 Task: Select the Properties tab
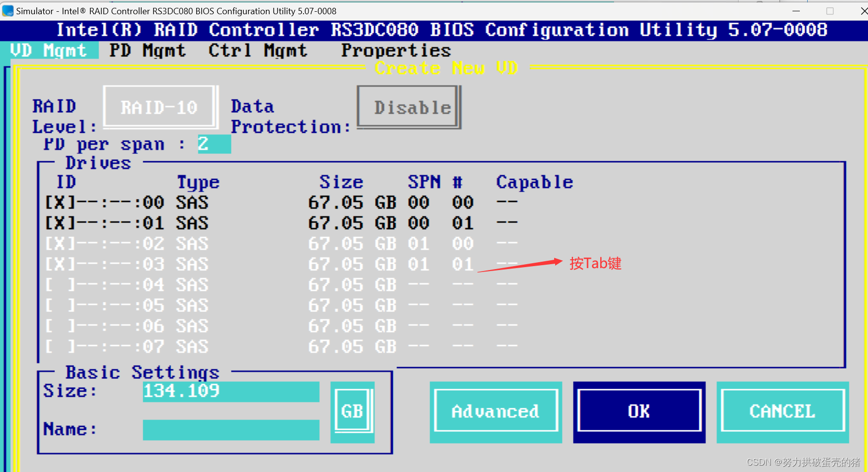(396, 50)
